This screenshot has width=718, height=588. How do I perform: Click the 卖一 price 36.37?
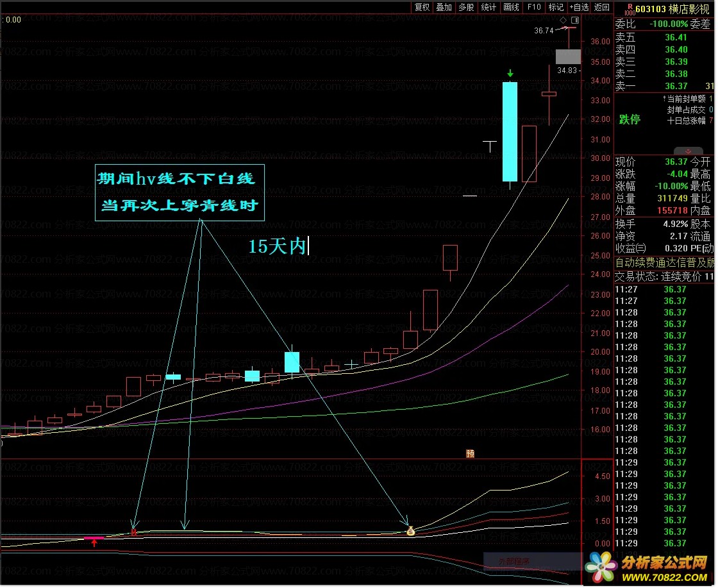click(676, 86)
